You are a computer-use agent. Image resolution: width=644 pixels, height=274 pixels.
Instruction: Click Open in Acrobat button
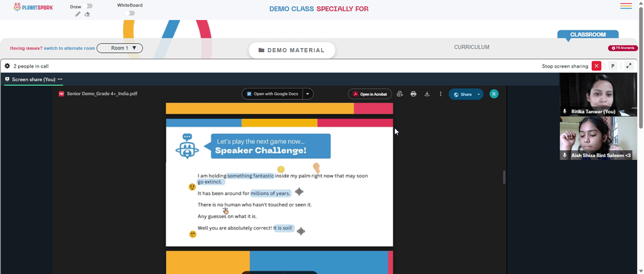tap(370, 94)
